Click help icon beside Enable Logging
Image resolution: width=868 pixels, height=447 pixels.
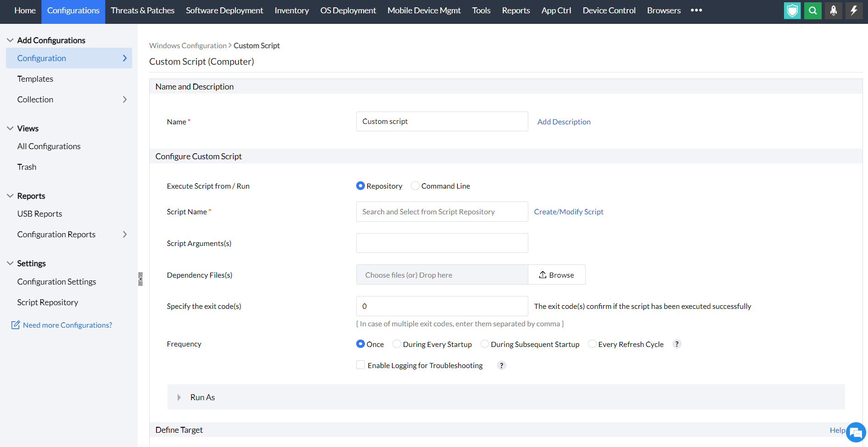502,365
